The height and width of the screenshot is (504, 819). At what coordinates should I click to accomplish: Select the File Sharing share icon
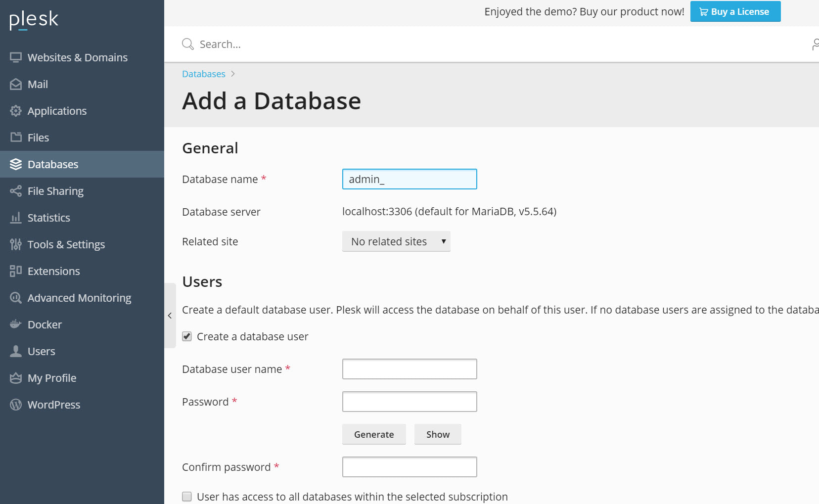click(x=15, y=191)
